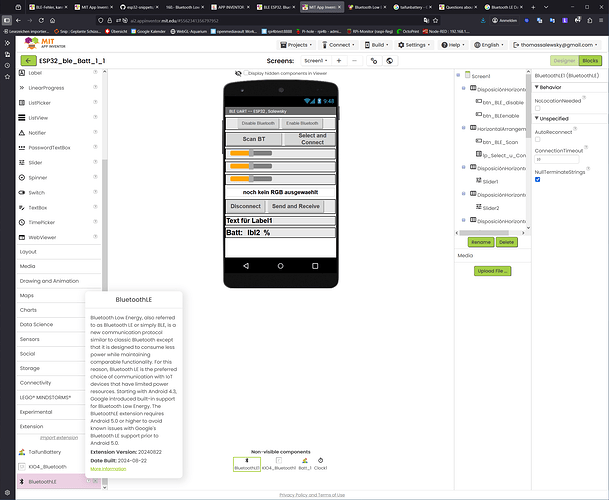Select the WebViewer palette component
This screenshot has width=609, height=500.
(42, 237)
